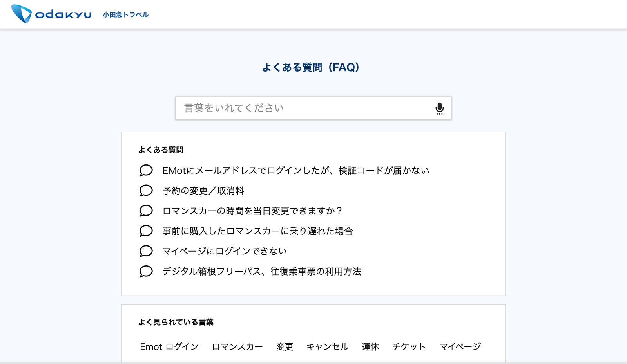Open the 予約の変更／取消料 FAQ entry
Screen dimensions: 627x364
coord(204,191)
